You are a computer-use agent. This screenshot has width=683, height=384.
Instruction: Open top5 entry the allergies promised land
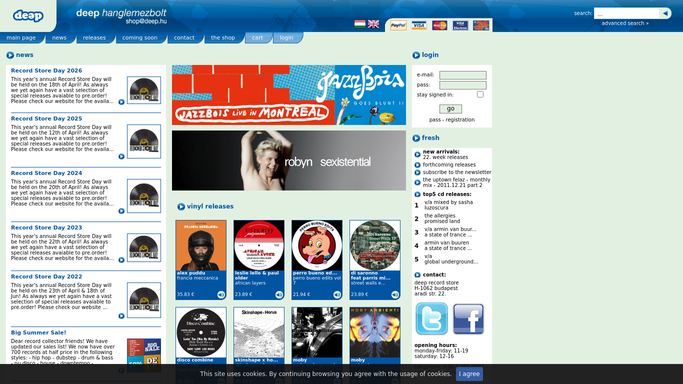[x=442, y=219]
